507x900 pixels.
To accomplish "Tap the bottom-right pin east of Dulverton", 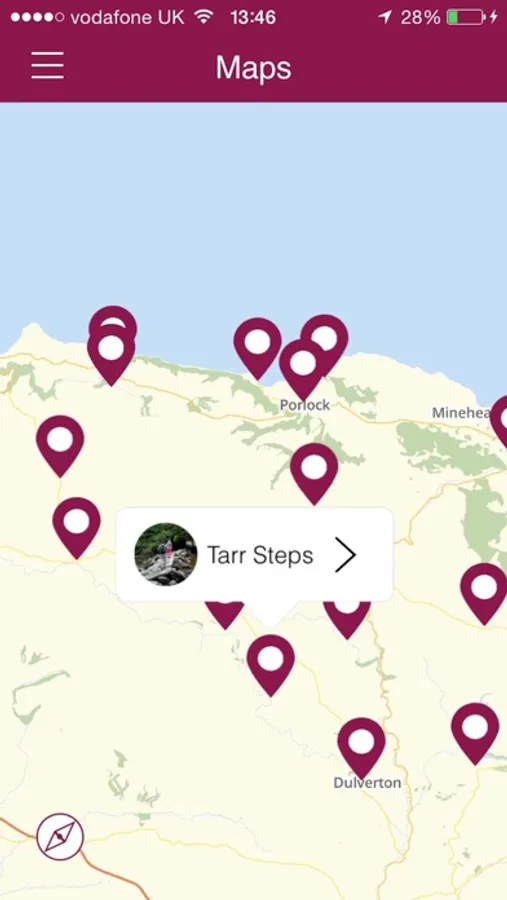I will 475,733.
